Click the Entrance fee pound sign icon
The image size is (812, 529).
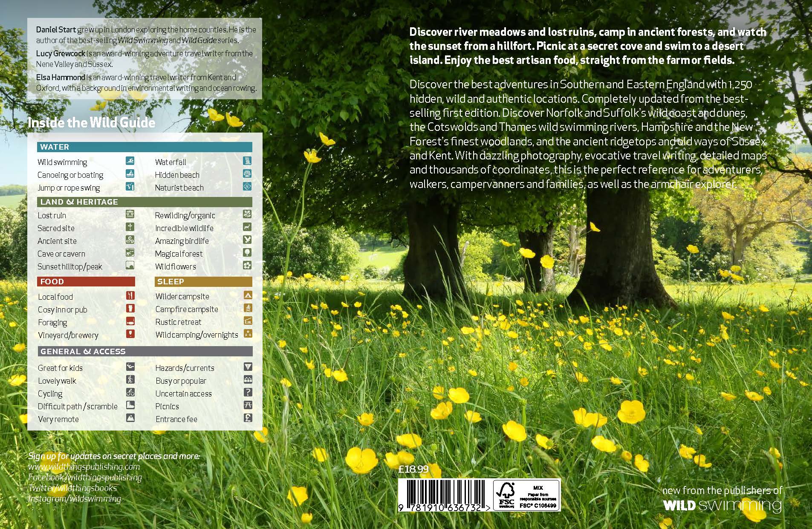[x=248, y=418]
